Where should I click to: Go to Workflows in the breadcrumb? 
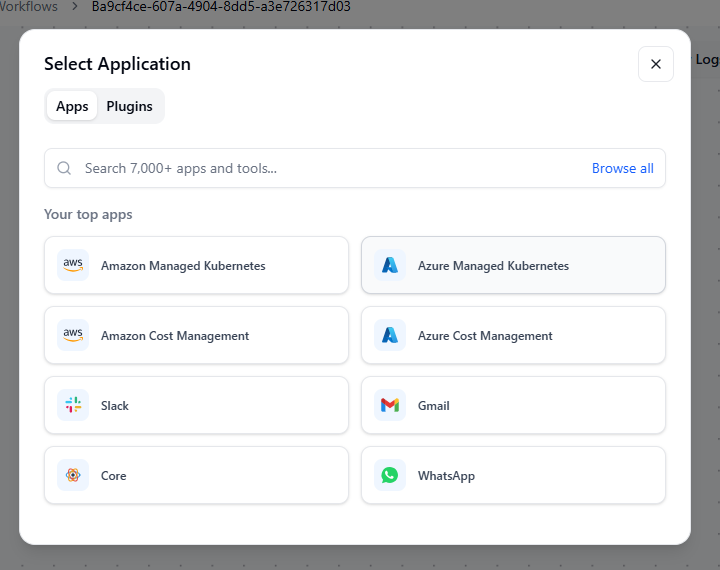(28, 7)
